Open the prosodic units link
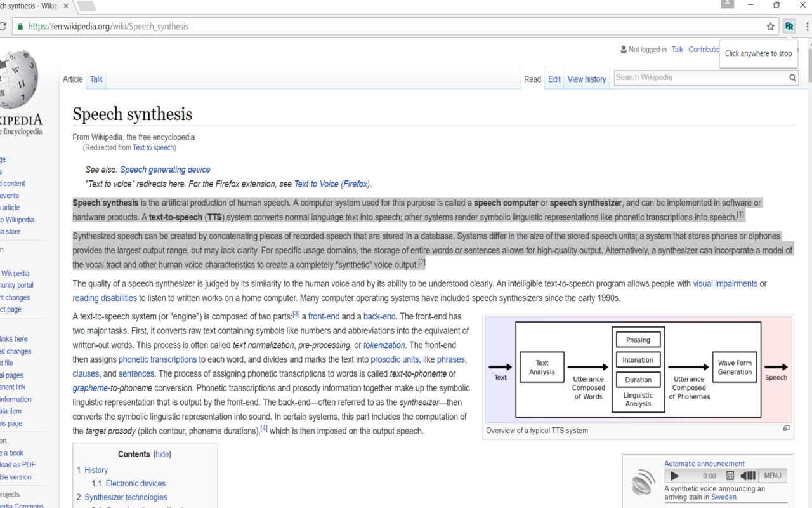The height and width of the screenshot is (508, 812). pyautogui.click(x=395, y=359)
